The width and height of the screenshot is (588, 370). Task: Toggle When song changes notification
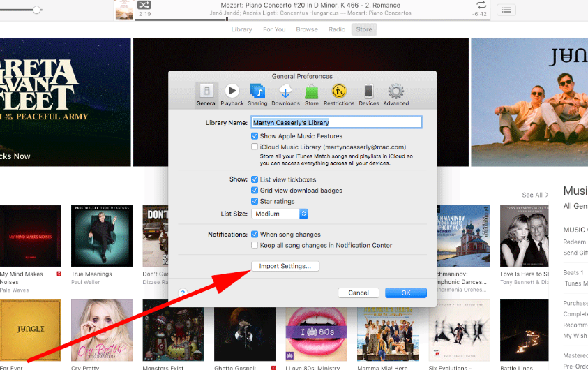(255, 234)
